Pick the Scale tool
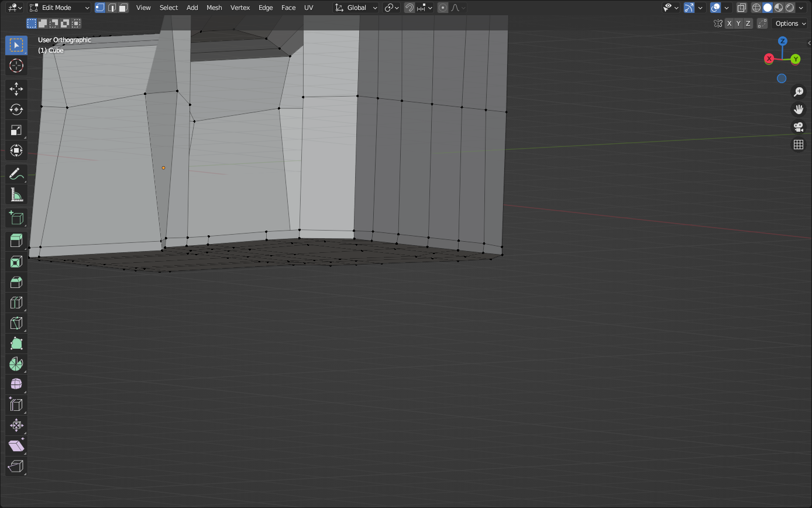Screen dimensions: 812x508 pos(16,130)
